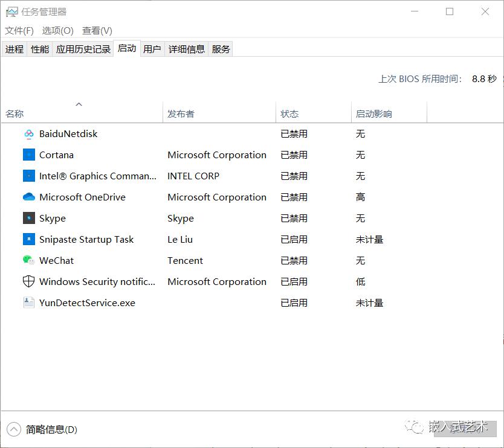
Task: Click the Cortana icon in the list
Action: click(29, 155)
